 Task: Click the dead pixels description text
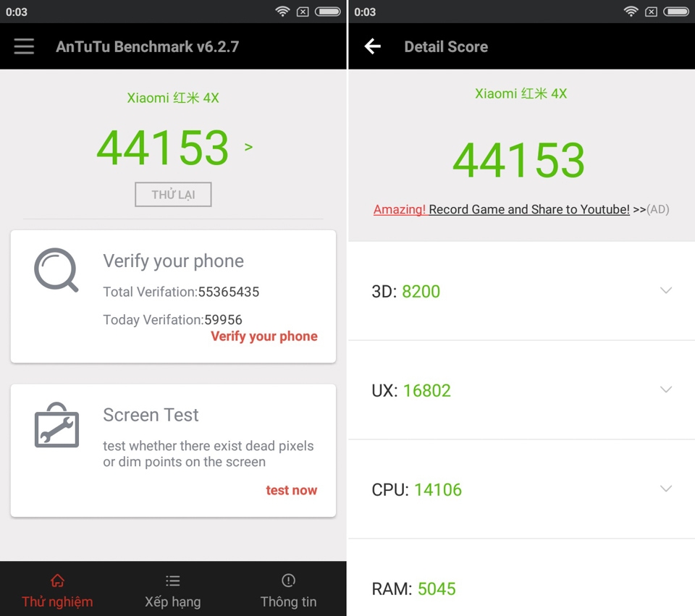(x=208, y=453)
